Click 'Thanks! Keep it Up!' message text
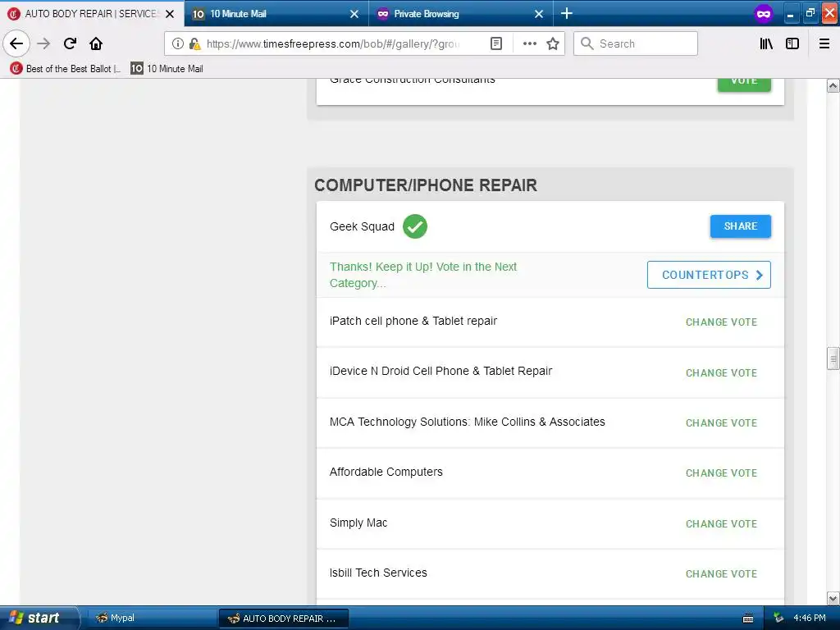This screenshot has height=630, width=840. (x=422, y=275)
